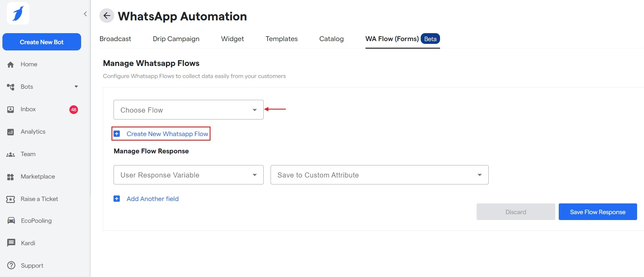
Task: Open Home from the sidebar label
Action: pyautogui.click(x=29, y=64)
